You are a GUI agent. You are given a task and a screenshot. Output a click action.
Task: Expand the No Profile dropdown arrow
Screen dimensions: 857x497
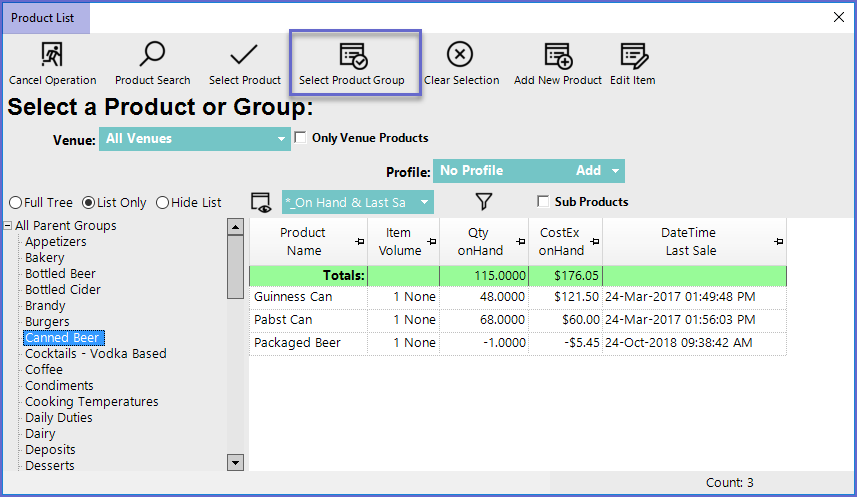click(x=615, y=171)
